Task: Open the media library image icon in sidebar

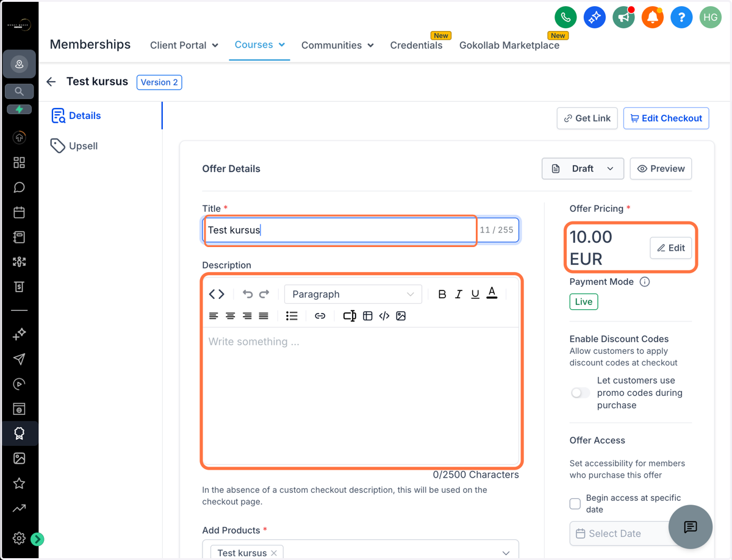Action: (x=19, y=458)
